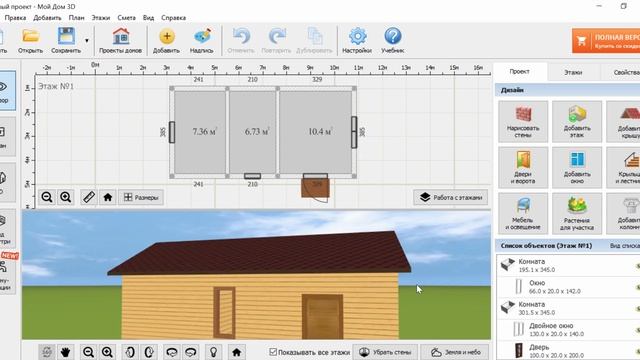This screenshot has width=640, height=360.
Task: Zoom out in the 2D plan view
Action: coord(47,198)
